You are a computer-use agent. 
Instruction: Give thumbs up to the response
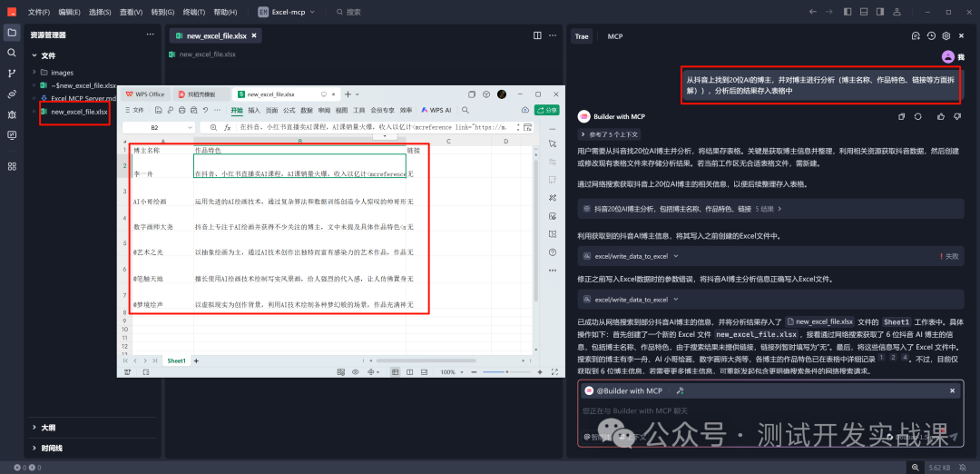point(941,116)
